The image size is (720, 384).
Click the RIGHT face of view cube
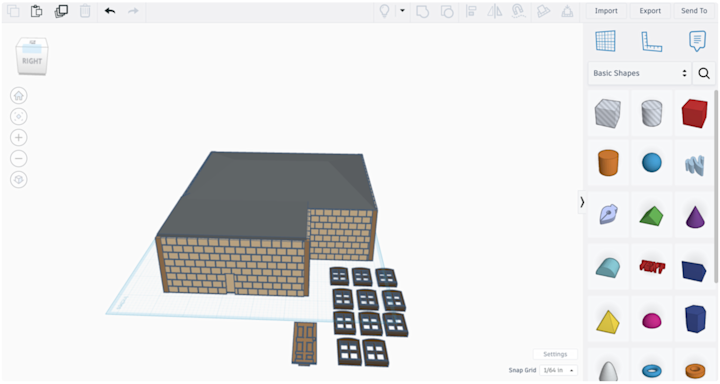pos(32,62)
